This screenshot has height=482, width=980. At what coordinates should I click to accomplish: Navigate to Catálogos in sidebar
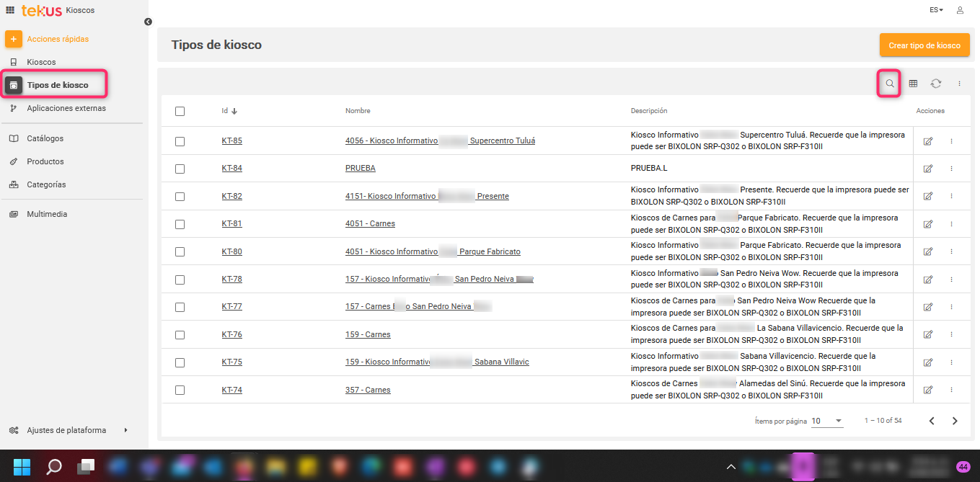tap(45, 138)
